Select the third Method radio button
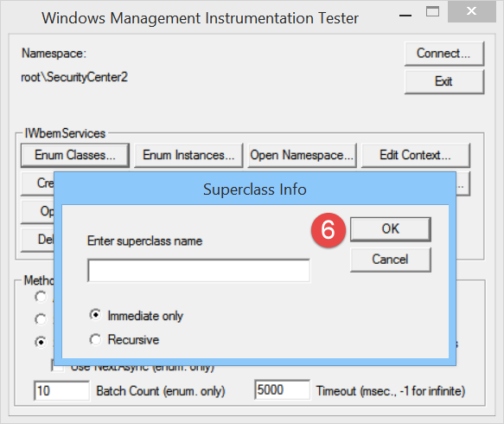The image size is (504, 424). click(41, 342)
